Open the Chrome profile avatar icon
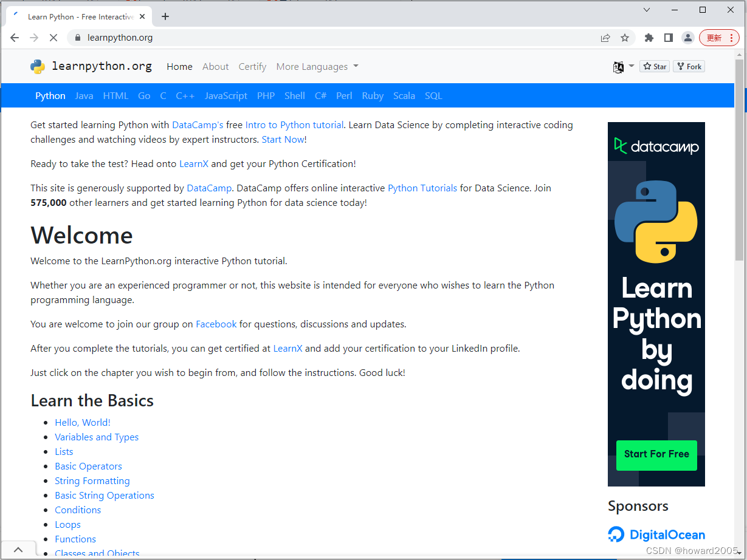 pos(688,38)
